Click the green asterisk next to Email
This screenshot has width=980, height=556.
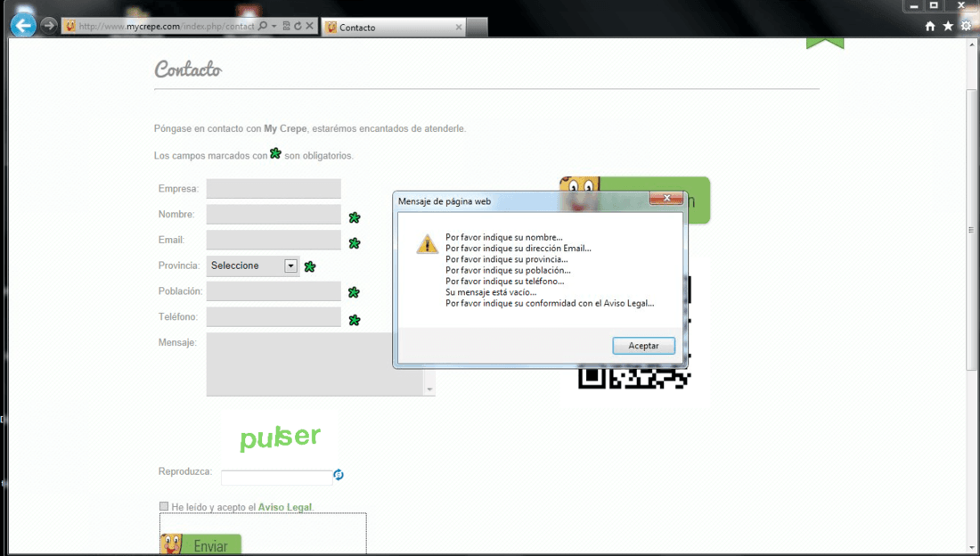pyautogui.click(x=355, y=243)
